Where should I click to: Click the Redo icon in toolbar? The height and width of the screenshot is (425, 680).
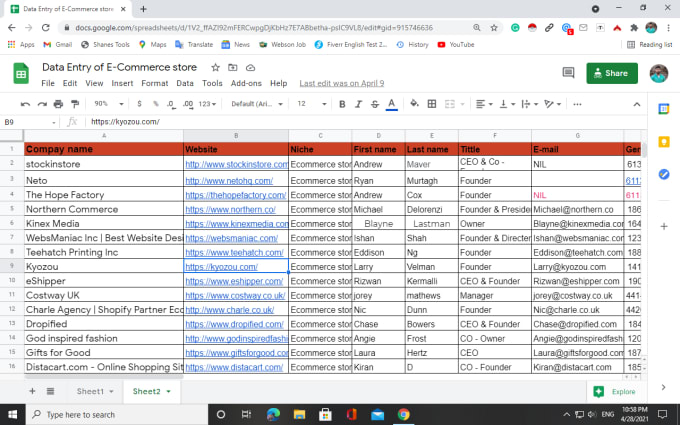tap(42, 104)
